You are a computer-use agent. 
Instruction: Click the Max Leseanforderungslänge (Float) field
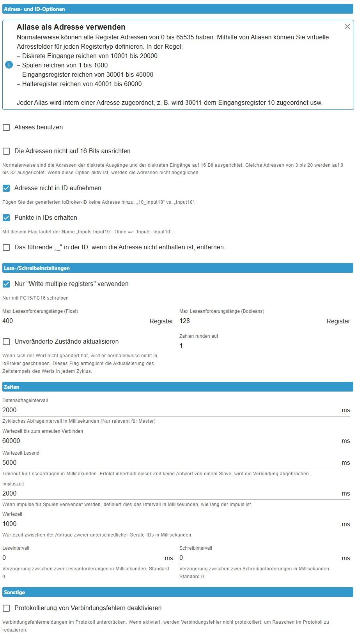74,321
